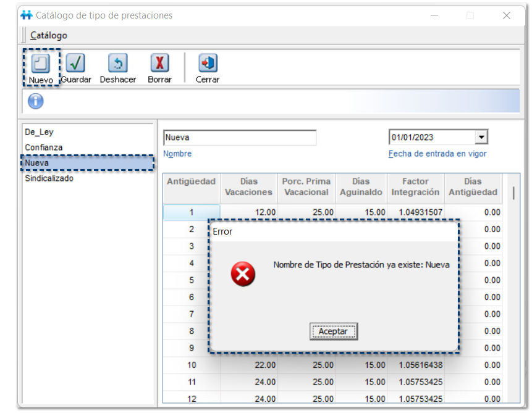532x413 pixels.
Task: Click the red error icon in dialog
Action: [243, 273]
